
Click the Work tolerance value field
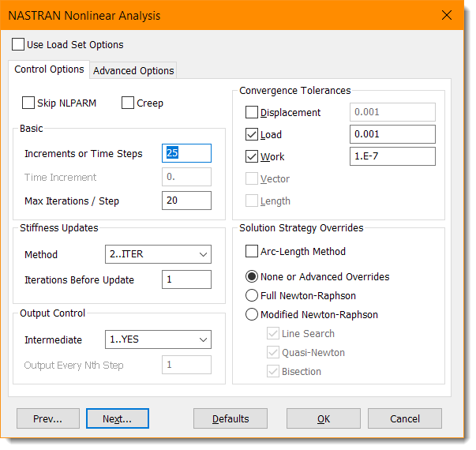click(x=392, y=156)
